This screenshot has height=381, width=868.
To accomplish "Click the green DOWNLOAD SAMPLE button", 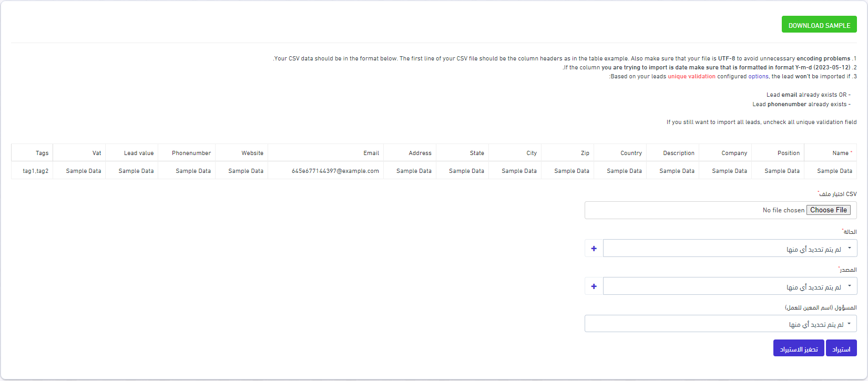I will 819,25.
